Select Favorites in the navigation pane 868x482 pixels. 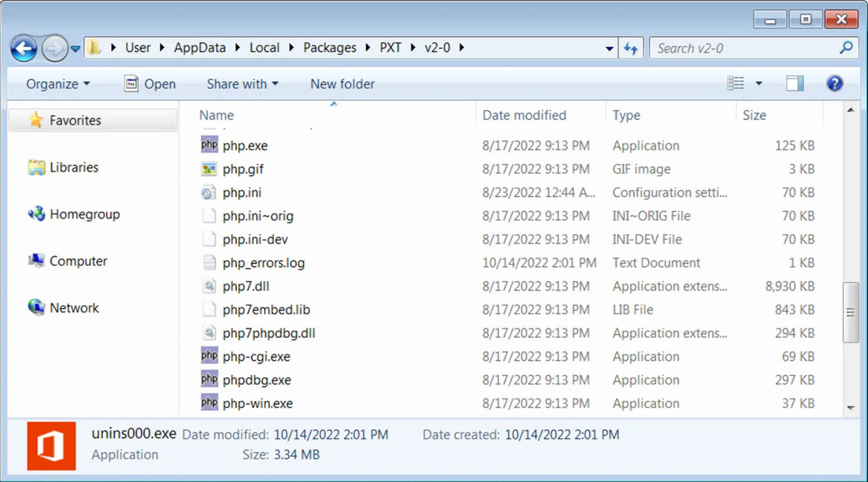point(75,120)
